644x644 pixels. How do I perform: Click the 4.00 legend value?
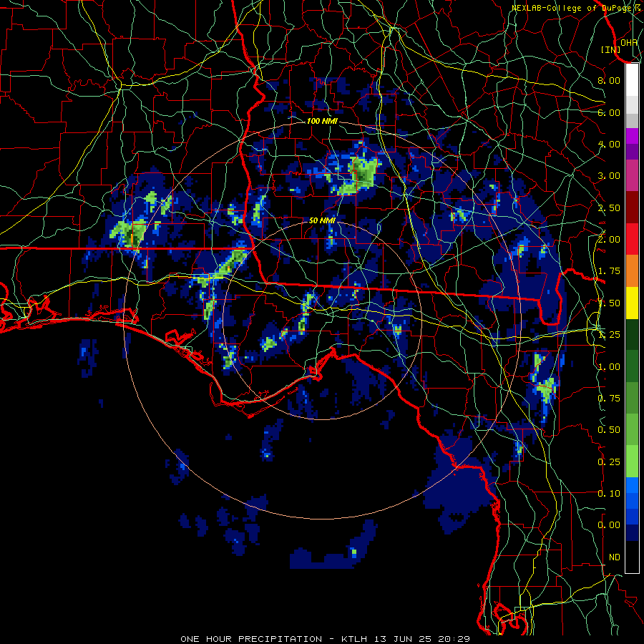(x=609, y=144)
